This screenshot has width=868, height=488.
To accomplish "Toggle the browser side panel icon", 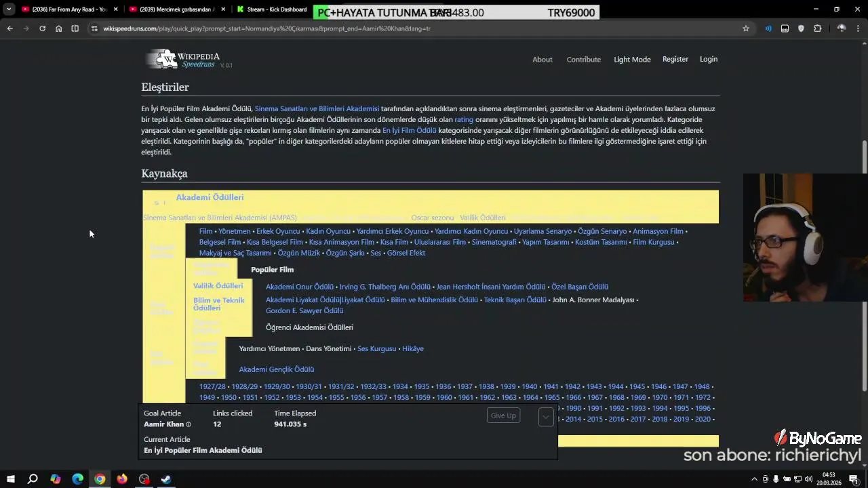I will pos(75,28).
